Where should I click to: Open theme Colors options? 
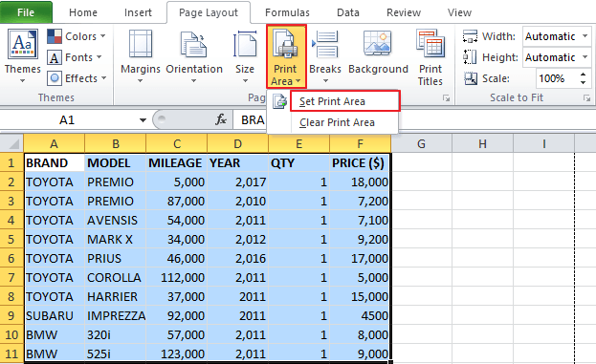tap(77, 36)
